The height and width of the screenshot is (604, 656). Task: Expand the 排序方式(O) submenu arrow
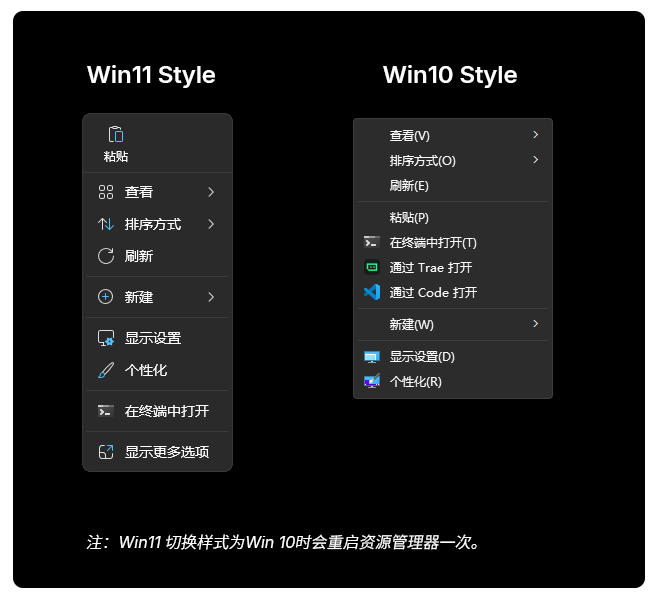[x=536, y=160]
